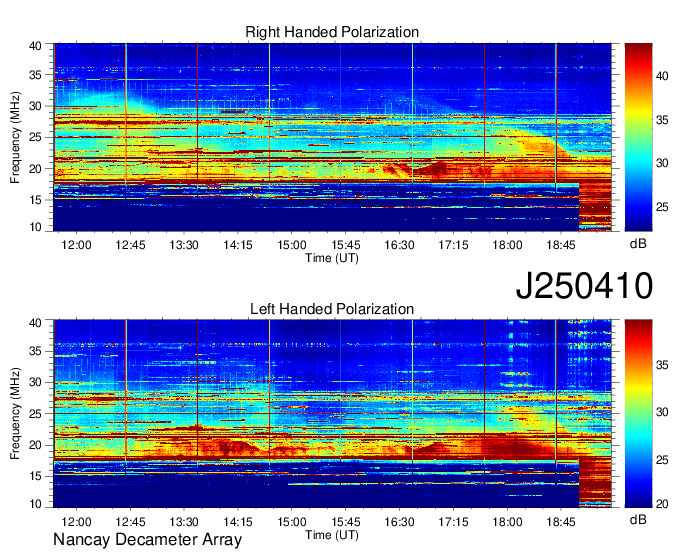680x552 pixels.
Task: Click the 13:30 time tick under the Left Handed plot
Action: point(184,521)
